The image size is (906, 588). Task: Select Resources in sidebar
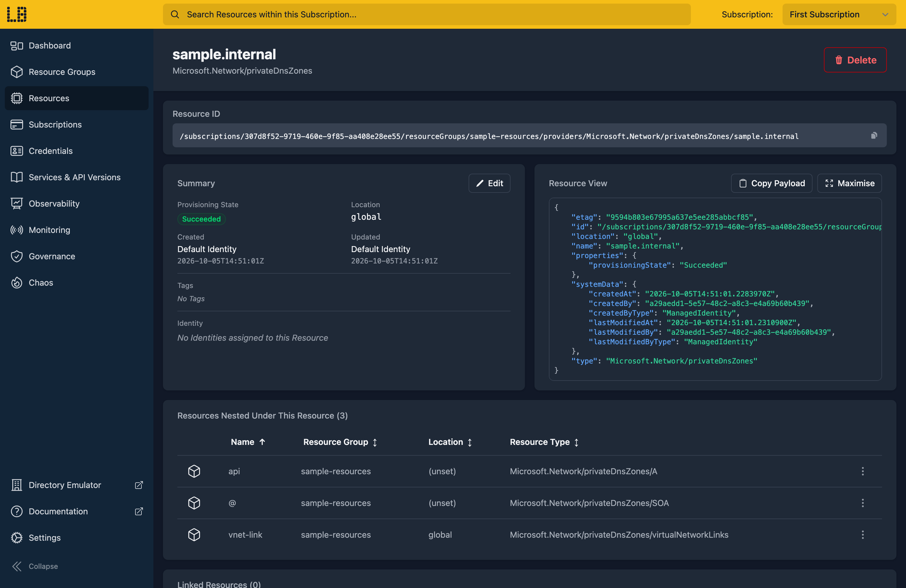click(76, 98)
